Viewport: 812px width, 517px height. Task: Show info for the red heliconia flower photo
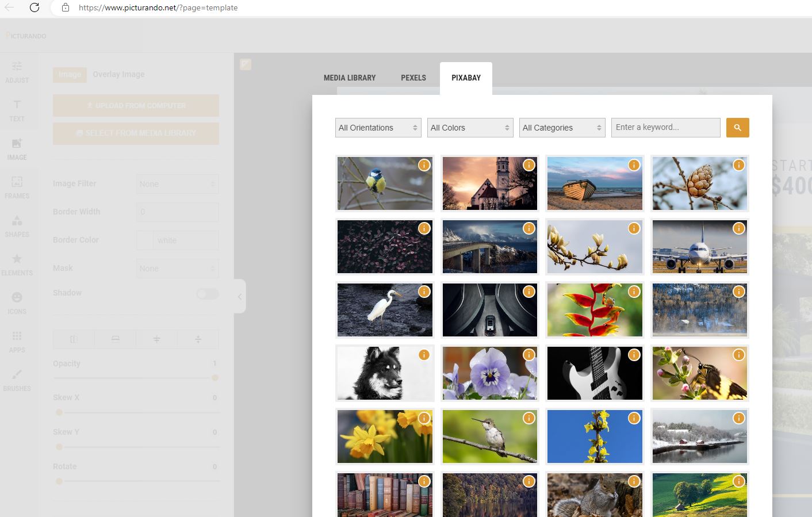click(634, 292)
